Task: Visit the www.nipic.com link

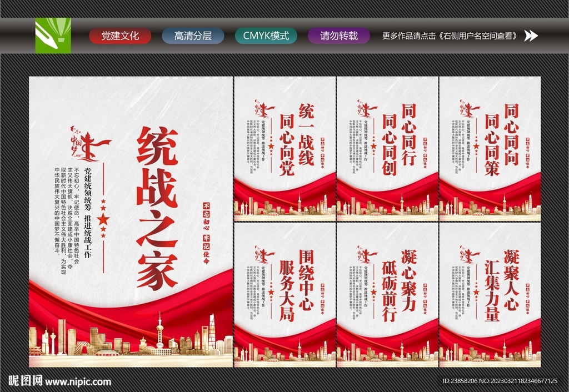Action: 78,381
